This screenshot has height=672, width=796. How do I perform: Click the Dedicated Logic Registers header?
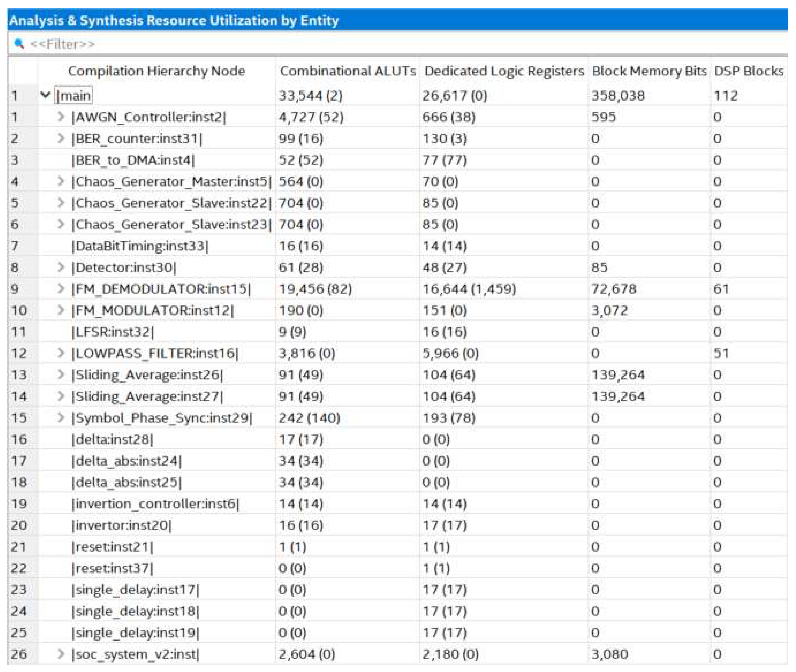pos(504,71)
